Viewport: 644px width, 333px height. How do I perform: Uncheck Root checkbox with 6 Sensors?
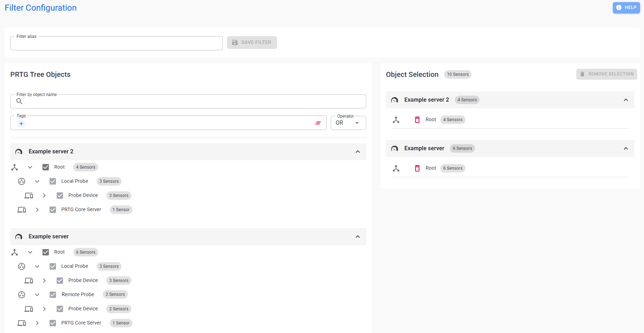[46, 252]
